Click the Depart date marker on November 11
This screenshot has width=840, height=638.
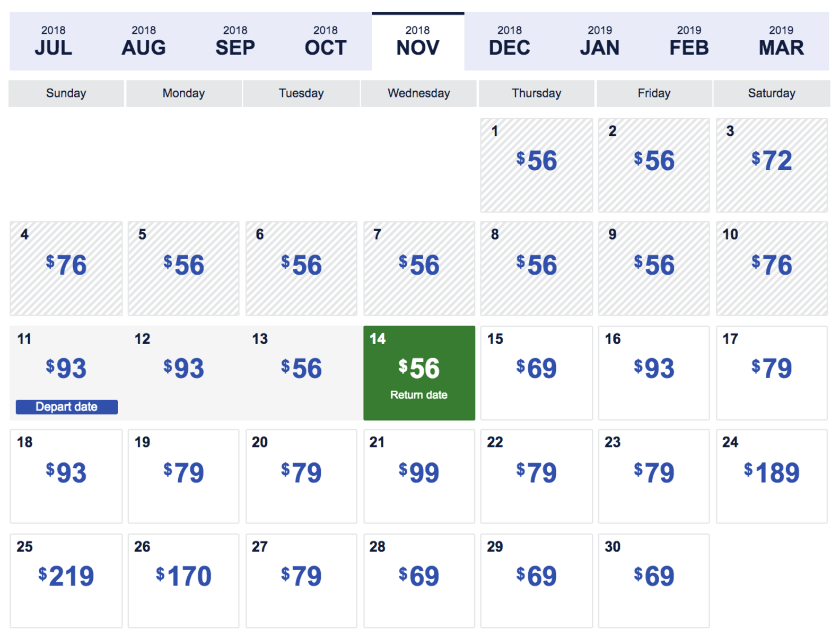click(66, 407)
